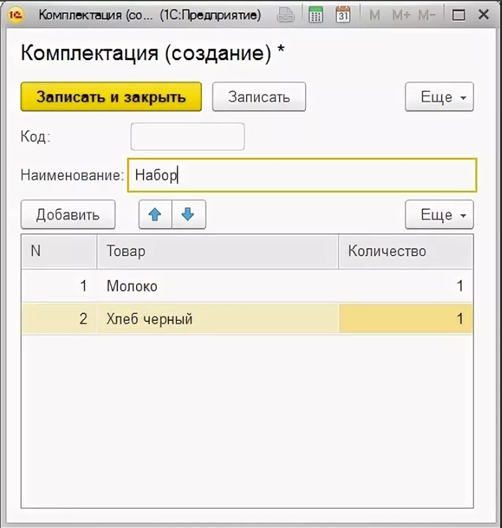Screen dimensions: 502x528
Task: Sort by the N column header
Action: (x=59, y=252)
